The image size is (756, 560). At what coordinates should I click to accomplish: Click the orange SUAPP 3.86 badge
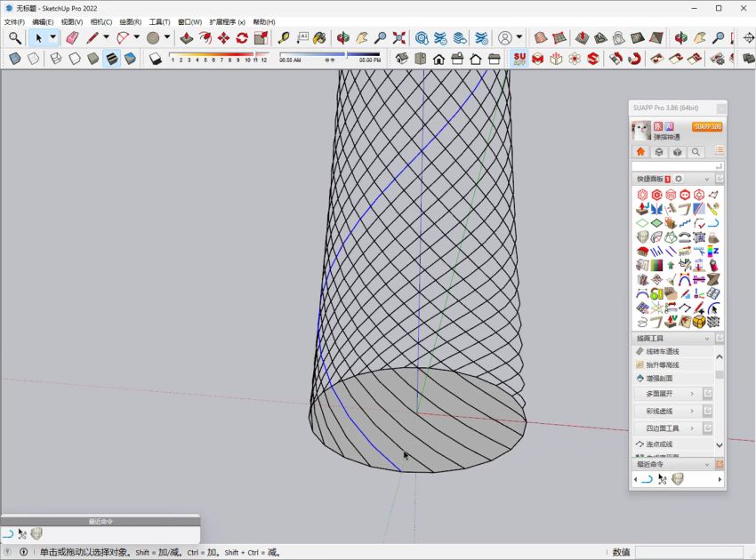(707, 127)
